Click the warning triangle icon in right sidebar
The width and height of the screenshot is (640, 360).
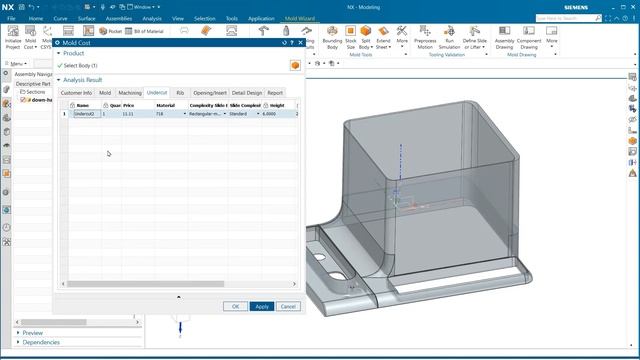tap(632, 173)
